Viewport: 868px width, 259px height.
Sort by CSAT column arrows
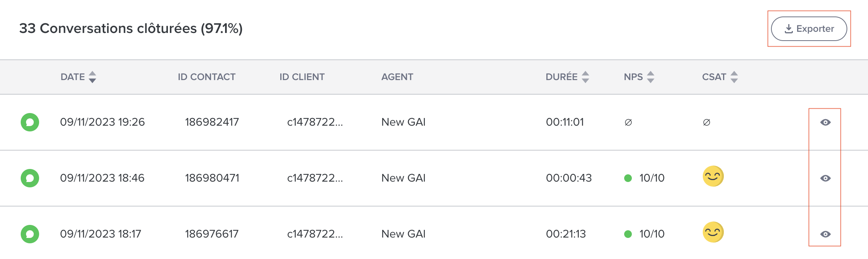click(734, 77)
